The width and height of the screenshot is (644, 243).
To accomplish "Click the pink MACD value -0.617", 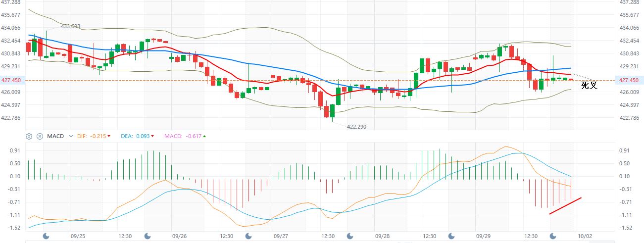I will click(x=193, y=136).
